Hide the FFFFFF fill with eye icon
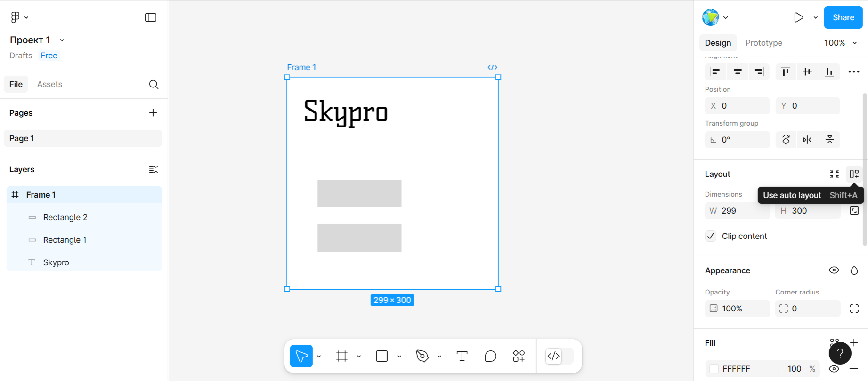Image resolution: width=868 pixels, height=381 pixels. (x=834, y=369)
